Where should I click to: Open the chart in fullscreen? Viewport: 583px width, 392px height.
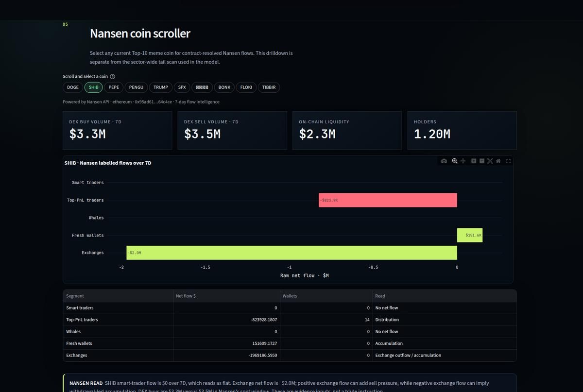coord(509,161)
